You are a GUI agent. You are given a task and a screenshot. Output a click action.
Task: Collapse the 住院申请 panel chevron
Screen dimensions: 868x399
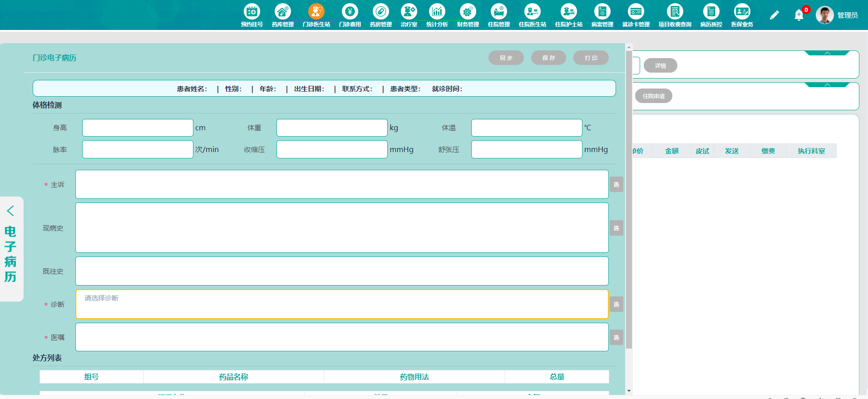tap(827, 85)
